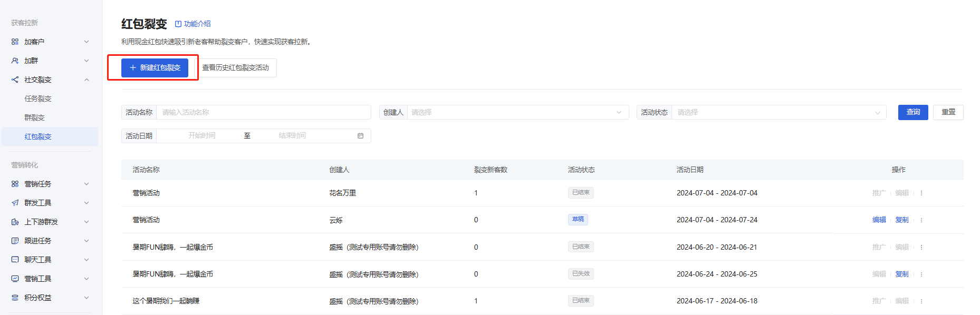Click the plus icon on 新建红包裂变
This screenshot has height=315, width=980.
click(x=133, y=67)
